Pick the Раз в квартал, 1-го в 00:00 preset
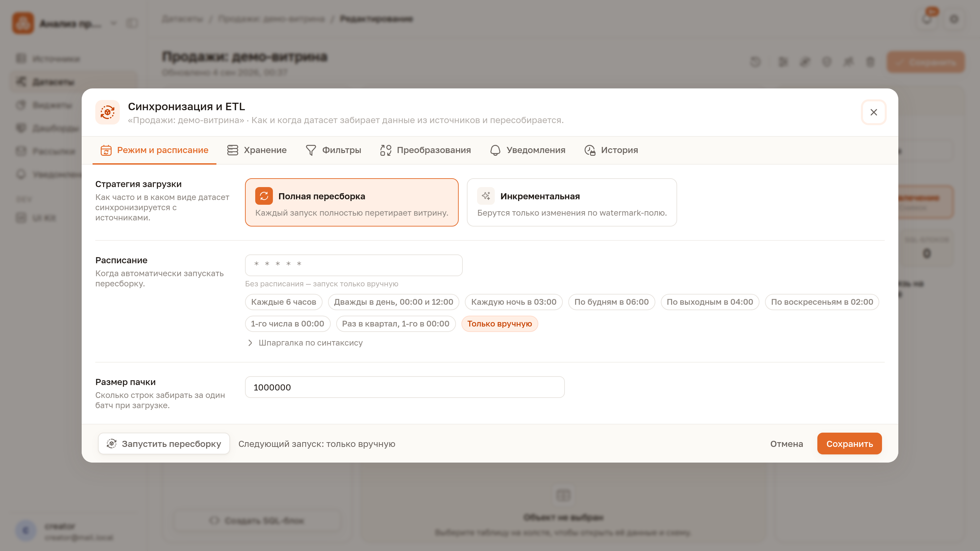The image size is (980, 551). [396, 323]
